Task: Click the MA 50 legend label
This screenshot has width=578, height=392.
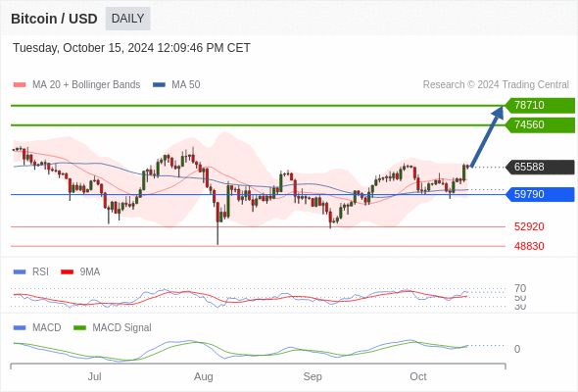Action: click(186, 85)
